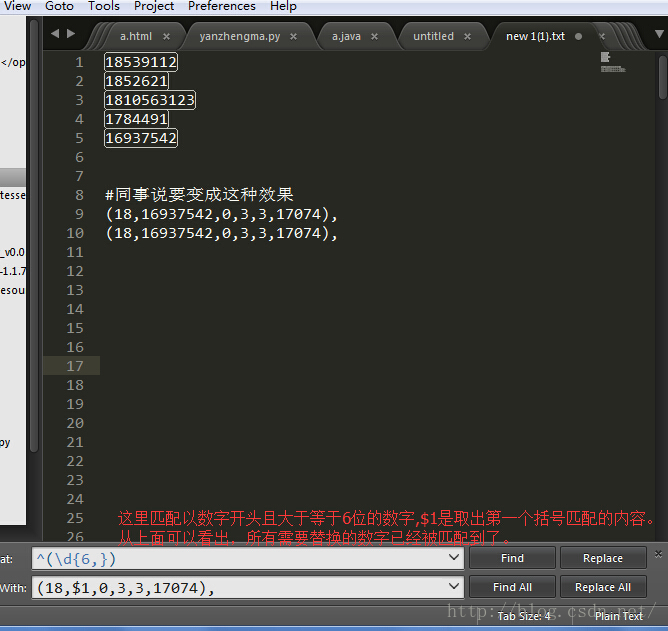Open the Preferences menu

222,6
